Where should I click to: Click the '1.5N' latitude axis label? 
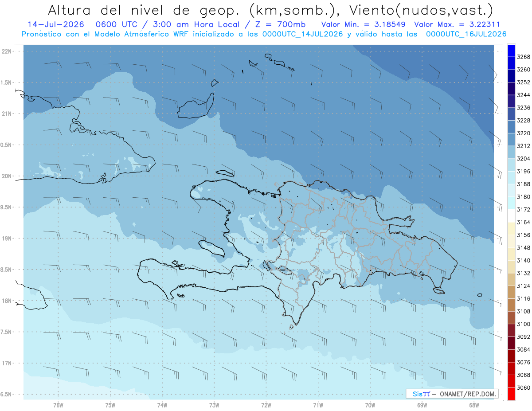click(6, 82)
